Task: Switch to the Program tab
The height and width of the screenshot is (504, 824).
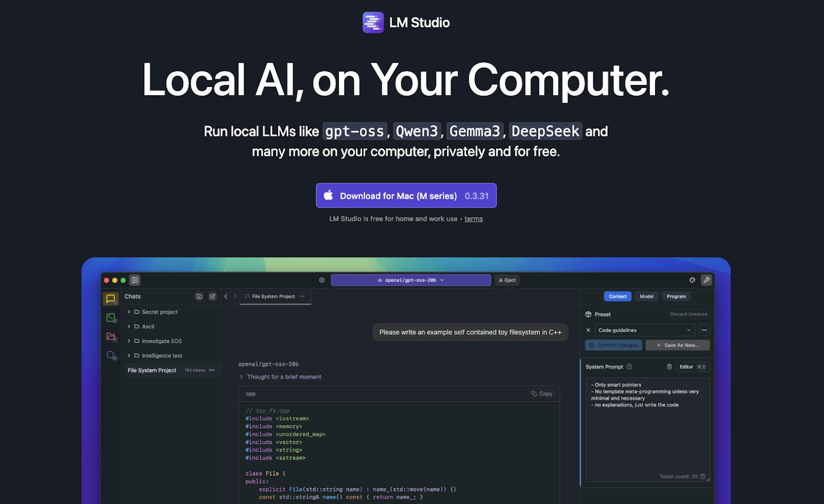Action: coord(676,297)
